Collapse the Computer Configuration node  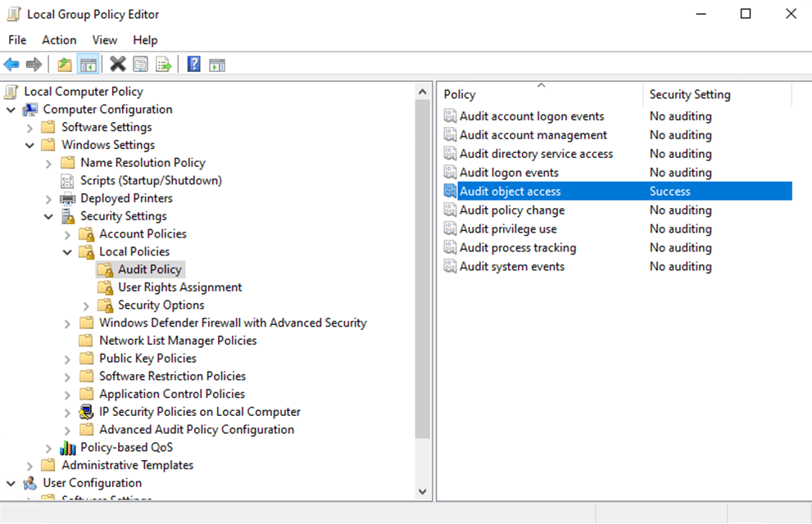coord(11,110)
